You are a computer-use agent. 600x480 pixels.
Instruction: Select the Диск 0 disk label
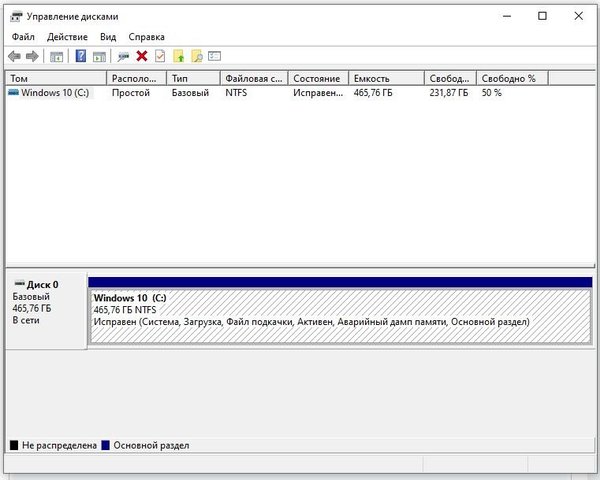[x=42, y=285]
